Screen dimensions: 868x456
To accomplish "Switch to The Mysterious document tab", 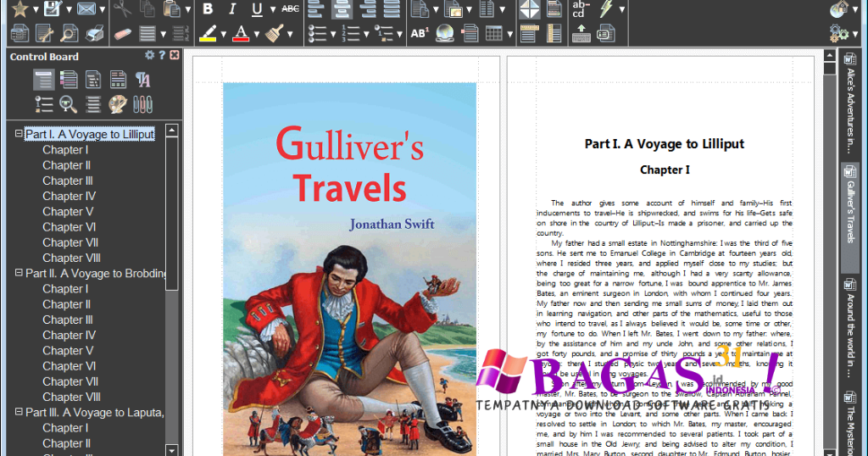I will click(x=850, y=422).
